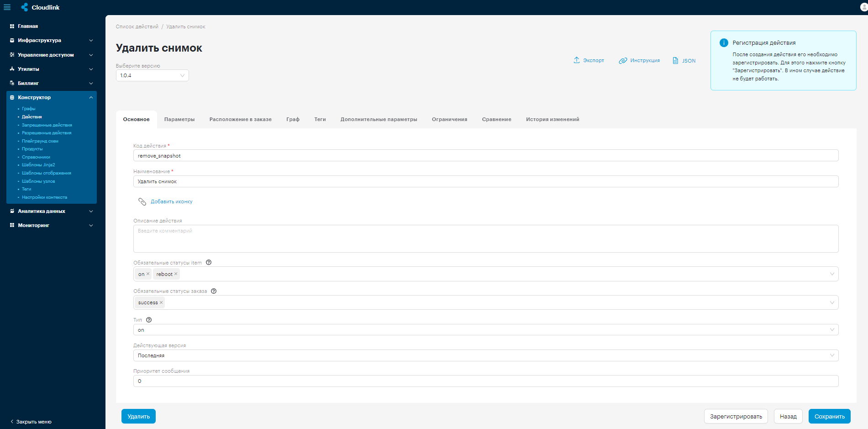Click Список действий breadcrumb link
868x429 pixels.
pos(137,26)
